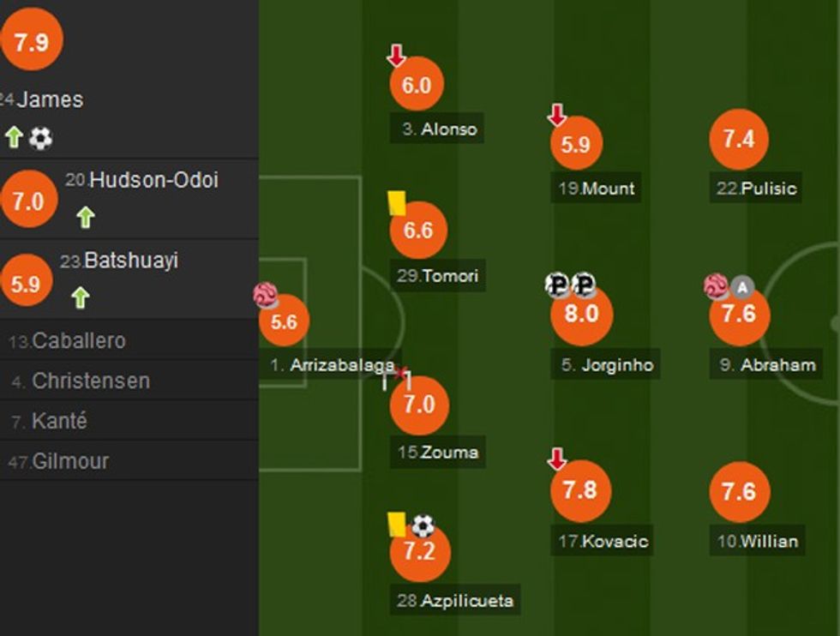Open the Willian player name link
Image resolution: width=840 pixels, height=636 pixels.
pos(768,541)
